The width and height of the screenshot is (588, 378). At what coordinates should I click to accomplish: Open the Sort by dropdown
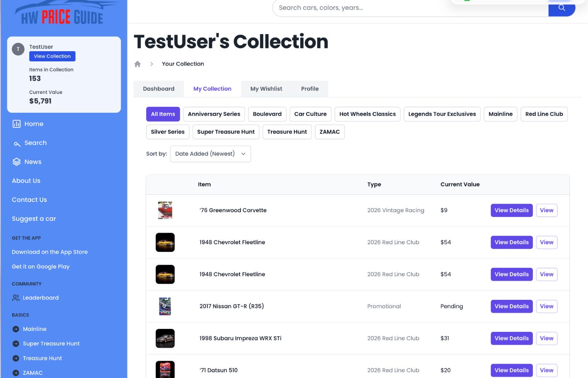pyautogui.click(x=210, y=154)
